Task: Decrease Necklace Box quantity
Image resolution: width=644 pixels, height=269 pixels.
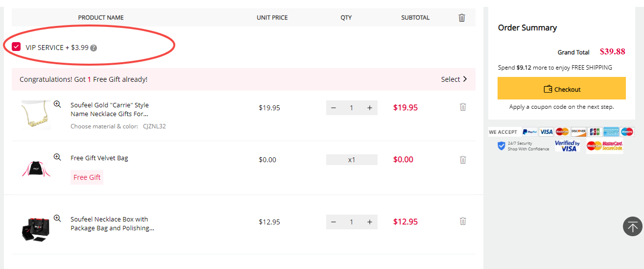Action: (334, 222)
